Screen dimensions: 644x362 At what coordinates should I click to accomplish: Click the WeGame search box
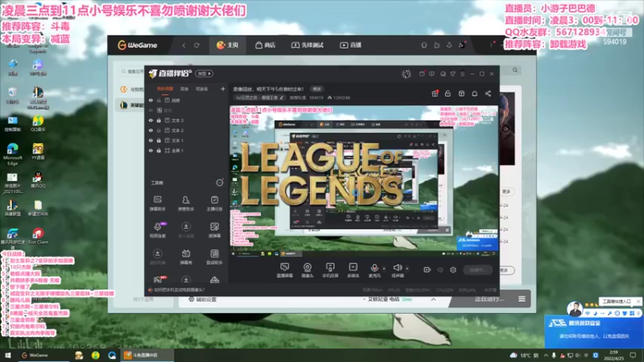[x=132, y=72]
